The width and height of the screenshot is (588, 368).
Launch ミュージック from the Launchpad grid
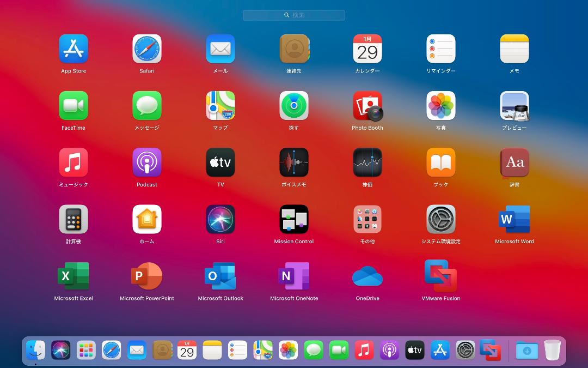pyautogui.click(x=73, y=162)
